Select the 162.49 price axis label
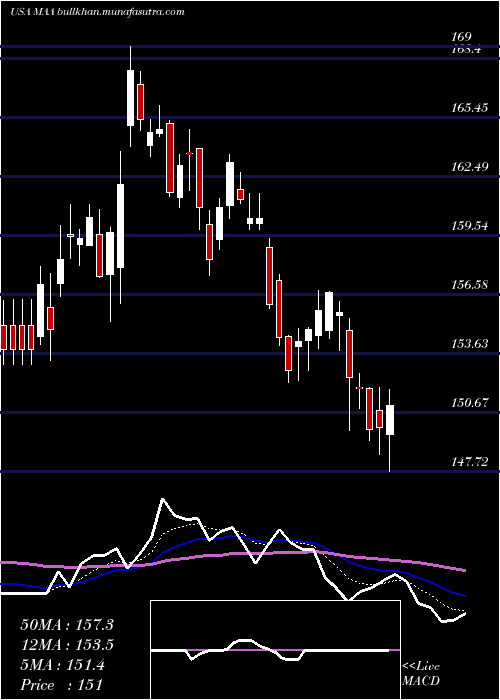 point(470,167)
